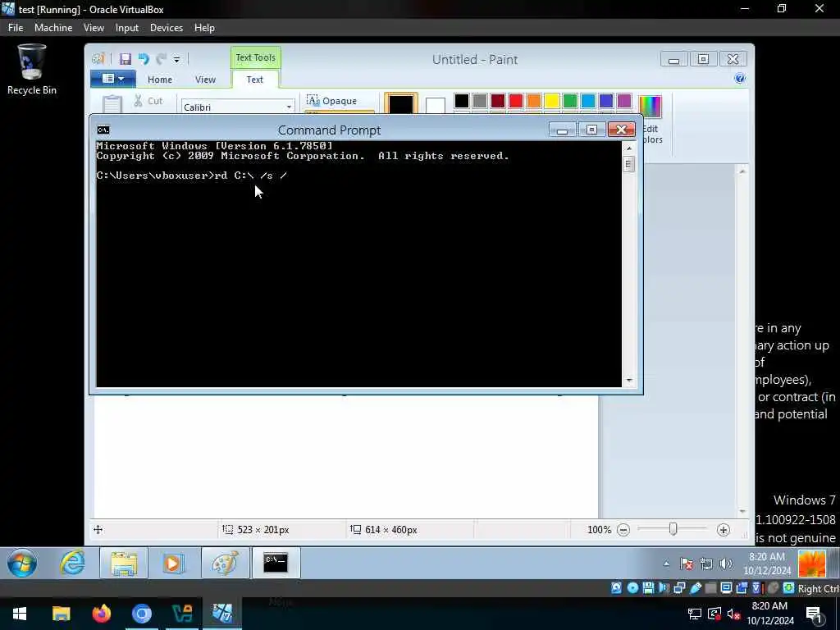
Task: Click the Command Prompt scrollbar up arrow
Action: click(x=629, y=148)
